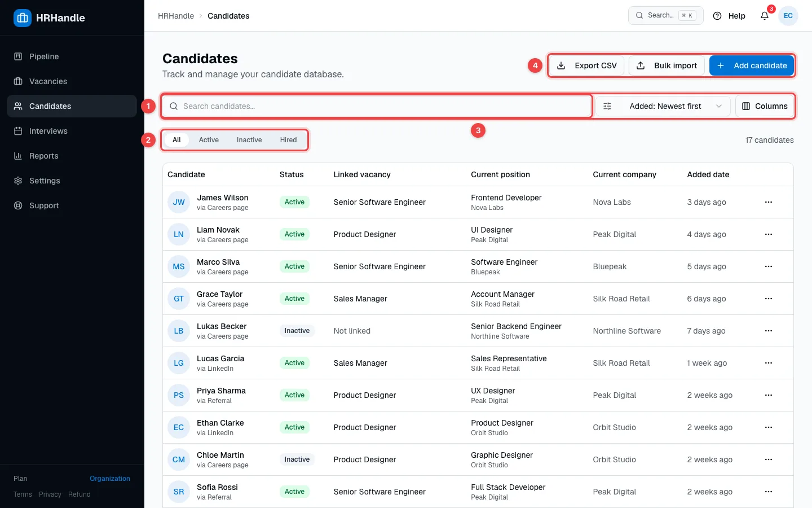Screen dimensions: 812x508
Task: Open row actions for Chloe Martin
Action: (x=769, y=459)
